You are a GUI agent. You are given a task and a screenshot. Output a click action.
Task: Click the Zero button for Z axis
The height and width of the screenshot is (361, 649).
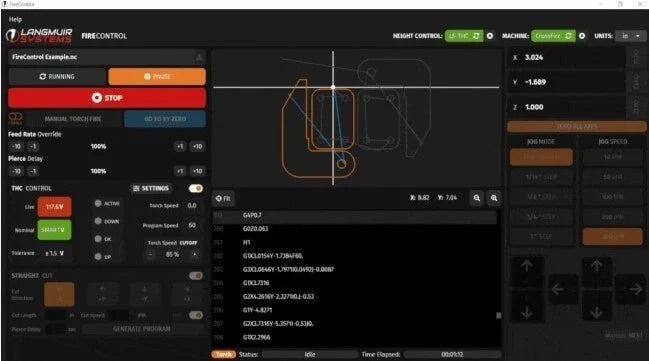pos(637,107)
